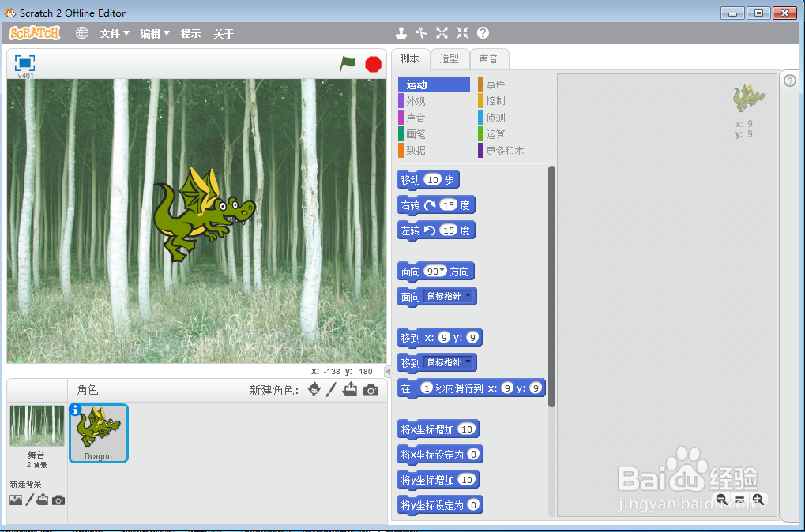Viewport: 805px width, 532px height.
Task: Select the 运算 block category
Action: [513, 134]
